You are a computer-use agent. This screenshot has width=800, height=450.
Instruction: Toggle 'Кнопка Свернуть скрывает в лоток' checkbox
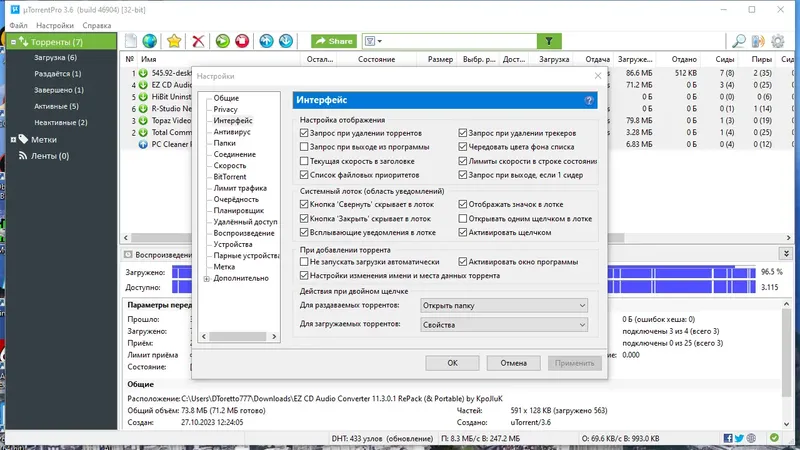tap(304, 204)
